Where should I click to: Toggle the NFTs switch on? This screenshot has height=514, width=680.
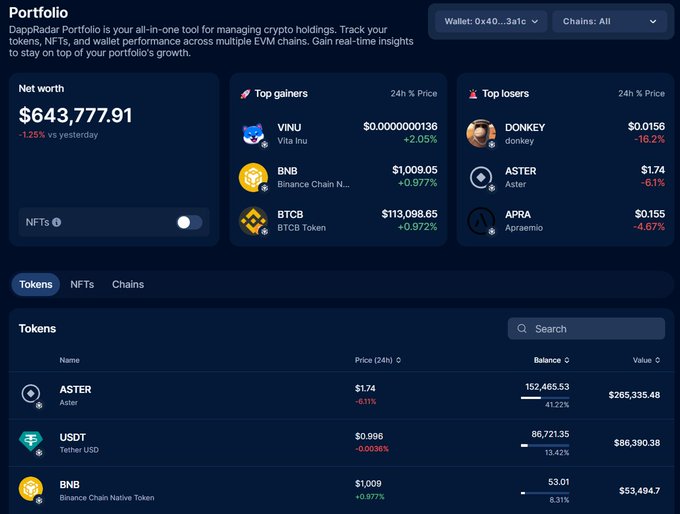(189, 222)
